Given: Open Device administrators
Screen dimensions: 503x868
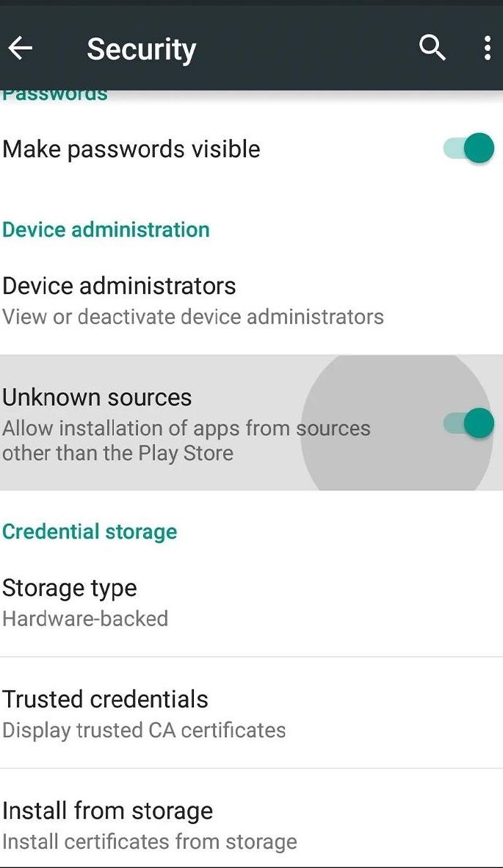Looking at the screenshot, I should (119, 286).
